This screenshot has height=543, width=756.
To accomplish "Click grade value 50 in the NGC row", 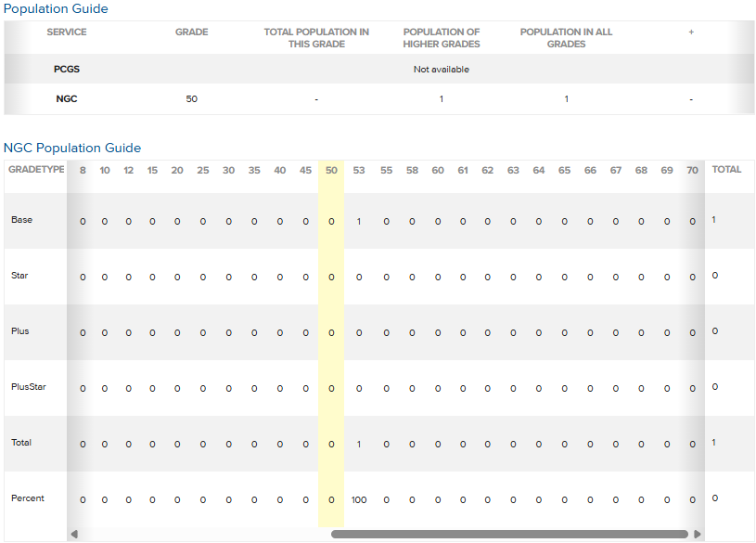I will 191,99.
